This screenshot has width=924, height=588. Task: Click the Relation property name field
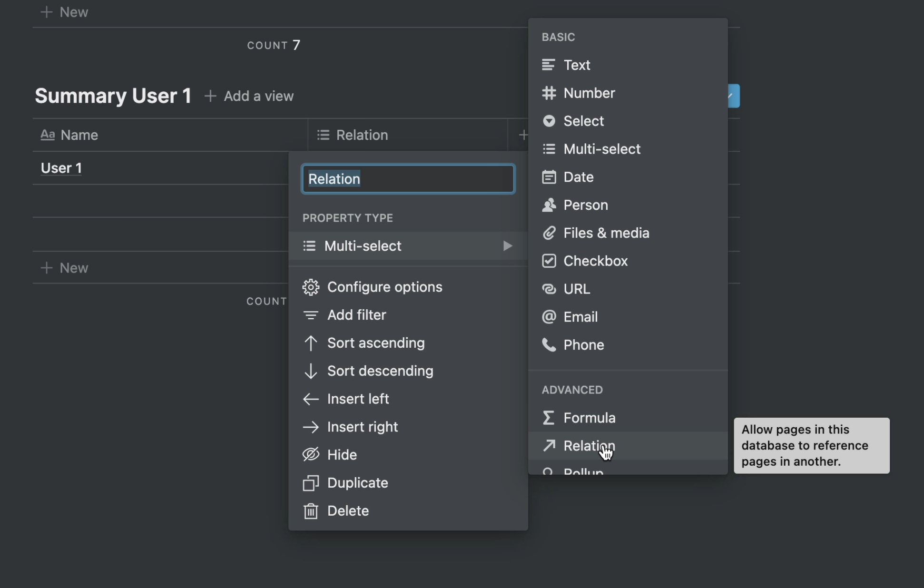click(x=408, y=179)
